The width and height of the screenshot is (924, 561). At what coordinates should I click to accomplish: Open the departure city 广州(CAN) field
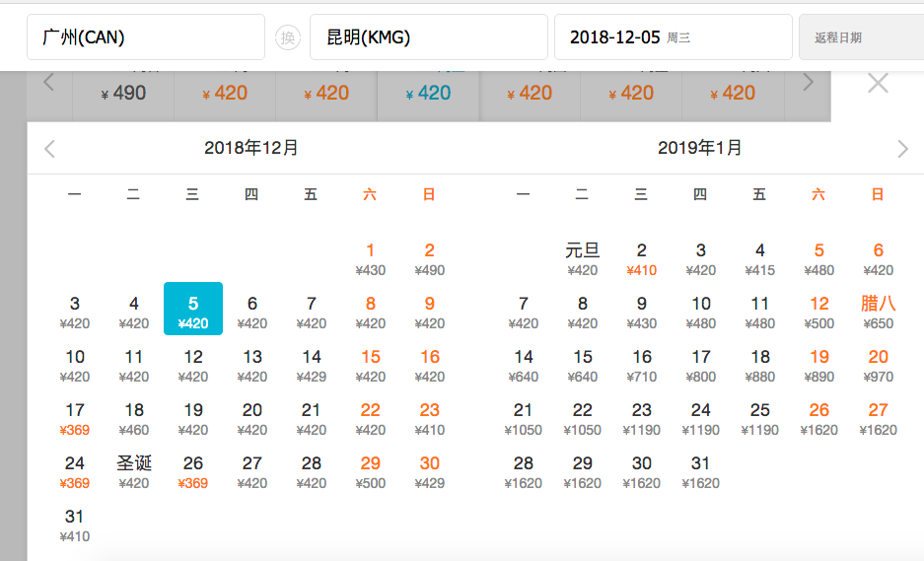pyautogui.click(x=145, y=37)
